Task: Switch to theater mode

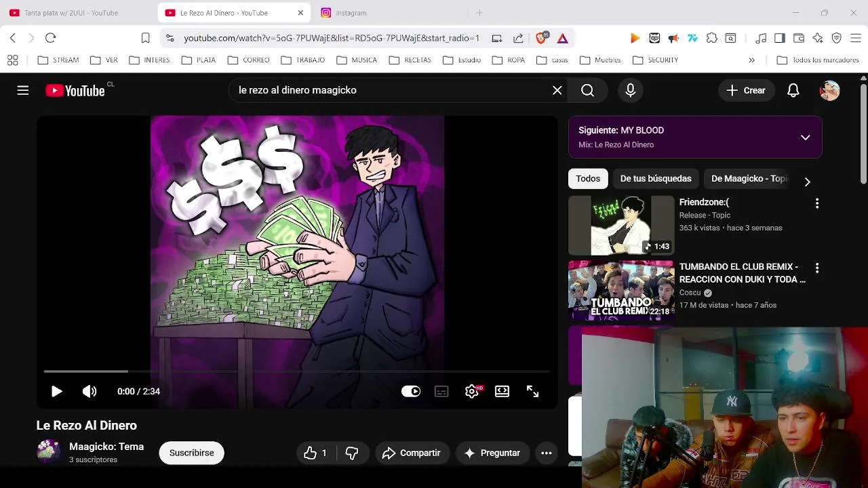Action: (502, 391)
